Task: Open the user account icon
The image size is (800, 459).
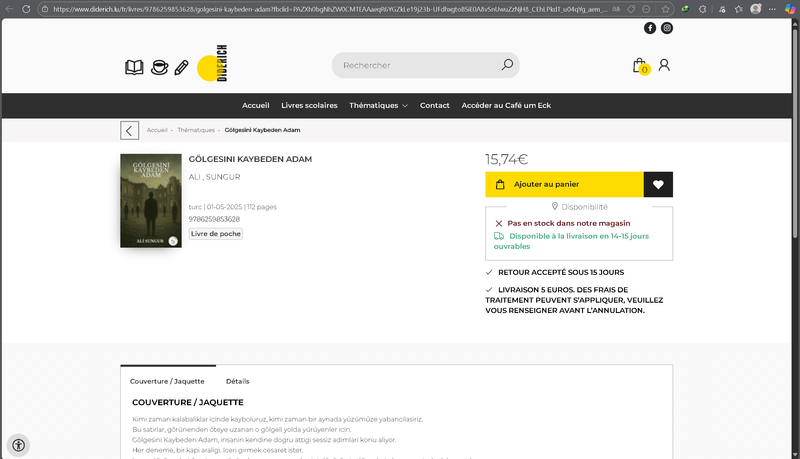Action: (x=664, y=66)
